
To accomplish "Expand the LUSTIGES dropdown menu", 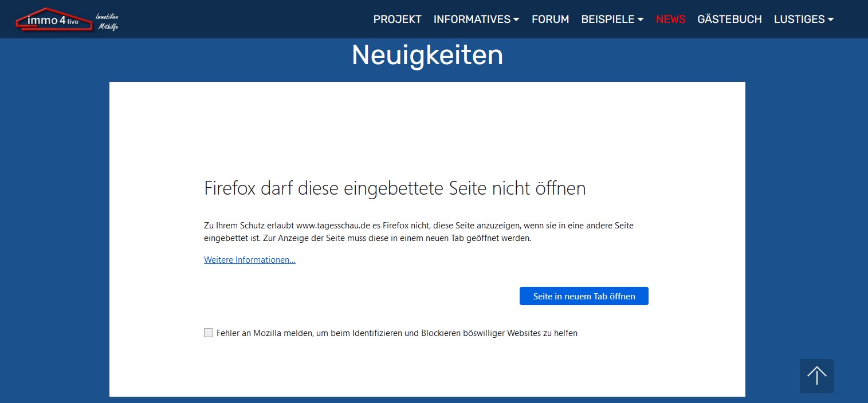I will (x=799, y=19).
